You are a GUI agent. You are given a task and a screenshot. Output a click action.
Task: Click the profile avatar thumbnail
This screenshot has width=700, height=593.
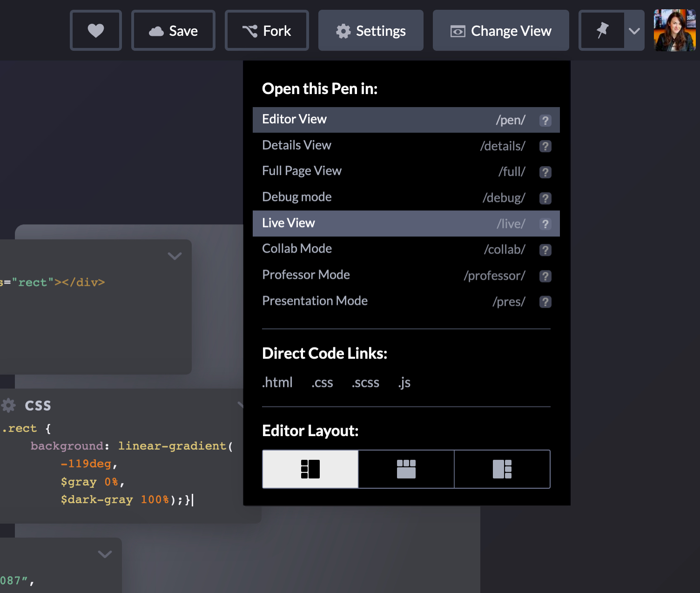674,30
